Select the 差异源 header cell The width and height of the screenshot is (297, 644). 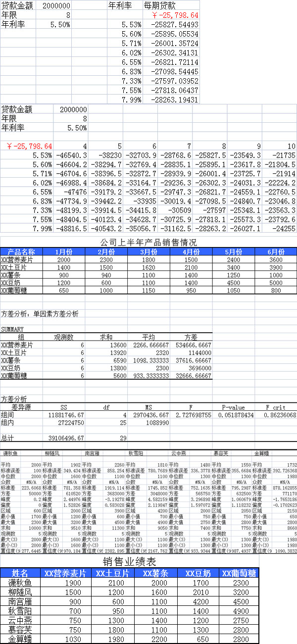point(21,406)
